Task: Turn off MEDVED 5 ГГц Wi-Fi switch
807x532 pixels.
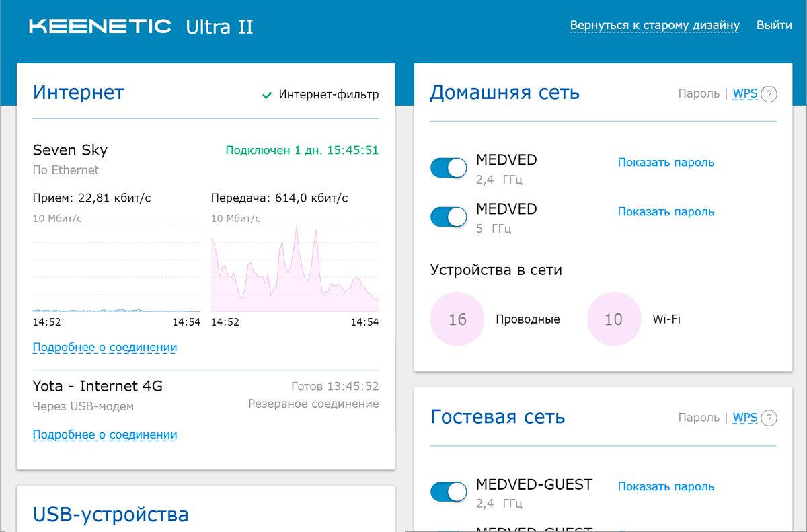Action: (449, 217)
